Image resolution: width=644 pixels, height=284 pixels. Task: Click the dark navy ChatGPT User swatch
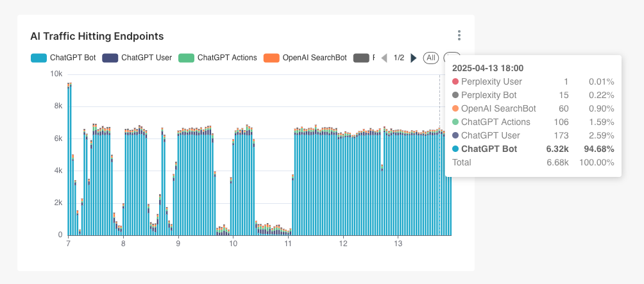click(110, 58)
